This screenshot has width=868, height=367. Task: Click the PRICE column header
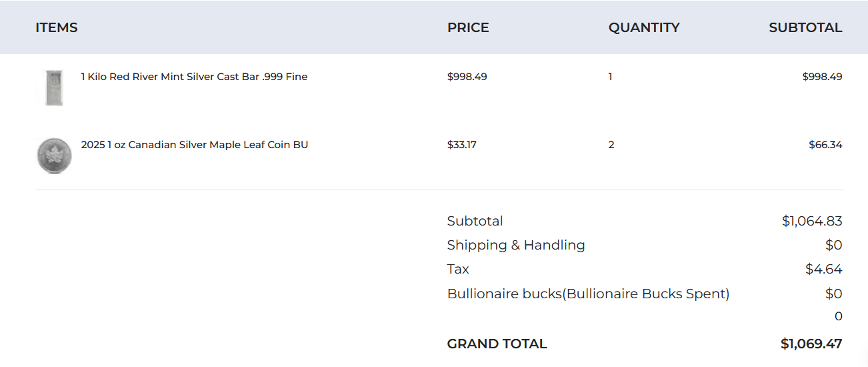(468, 27)
